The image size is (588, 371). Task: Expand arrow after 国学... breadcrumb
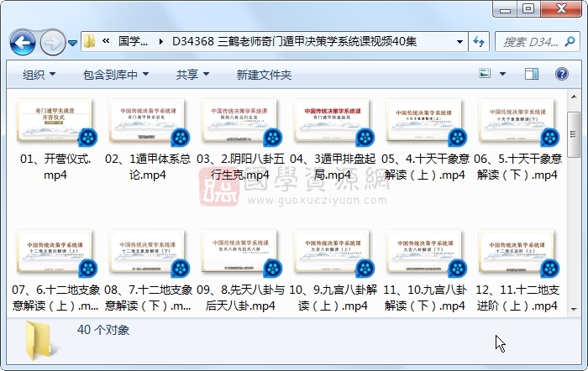(161, 42)
